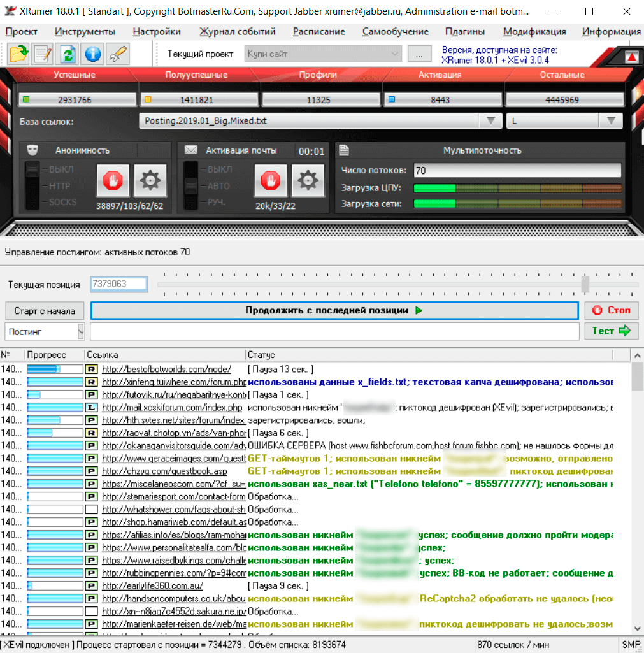Click empty type icon on whatshower.com row

click(91, 509)
